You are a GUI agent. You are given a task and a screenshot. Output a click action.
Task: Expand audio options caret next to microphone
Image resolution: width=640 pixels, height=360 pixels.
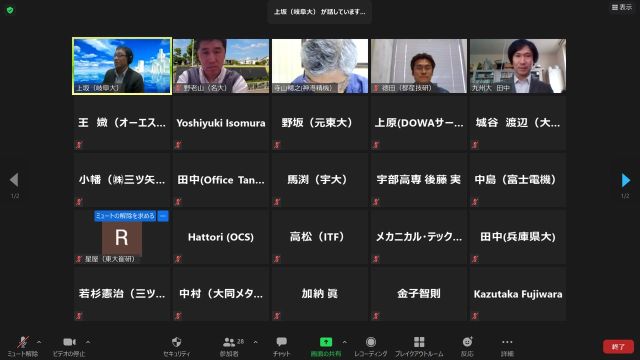coord(39,342)
